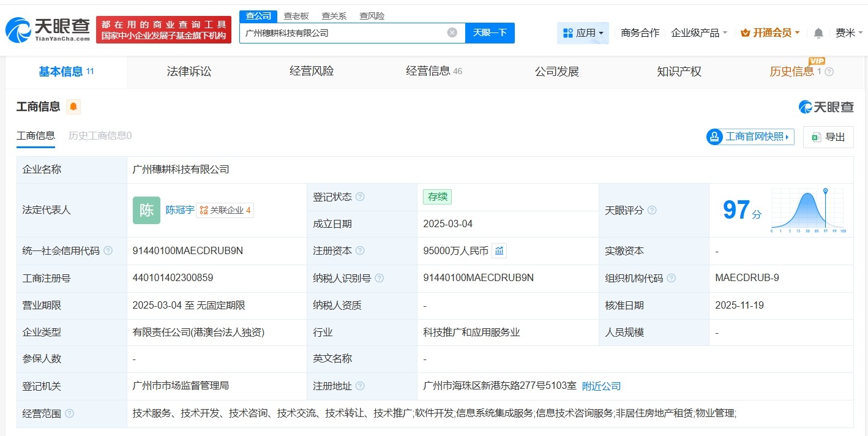Clear the company name search input
868x436 pixels.
coord(452,32)
